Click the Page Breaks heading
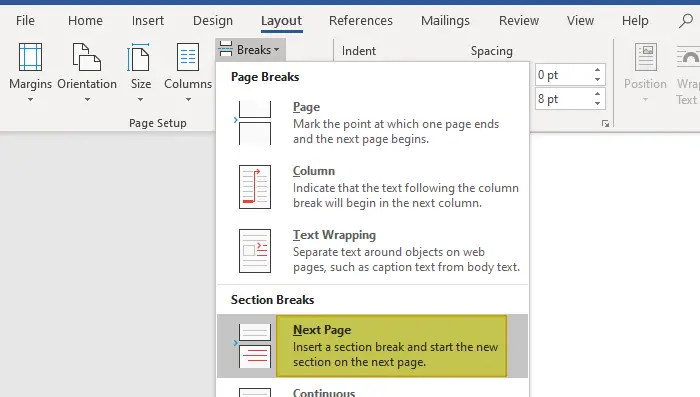Viewport: 700px width, 397px height. point(265,77)
